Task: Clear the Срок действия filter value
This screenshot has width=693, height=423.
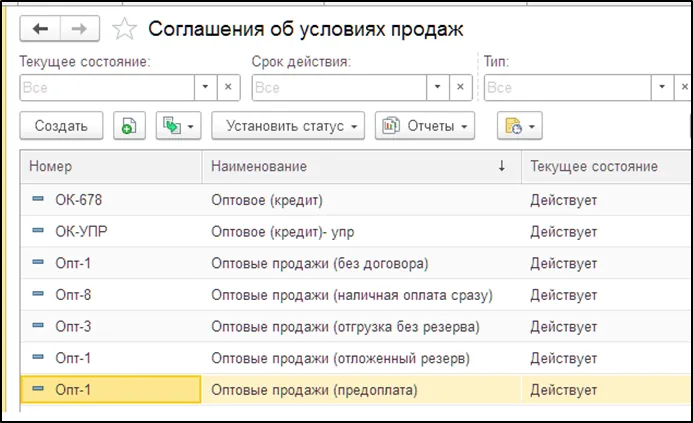Action: (460, 88)
